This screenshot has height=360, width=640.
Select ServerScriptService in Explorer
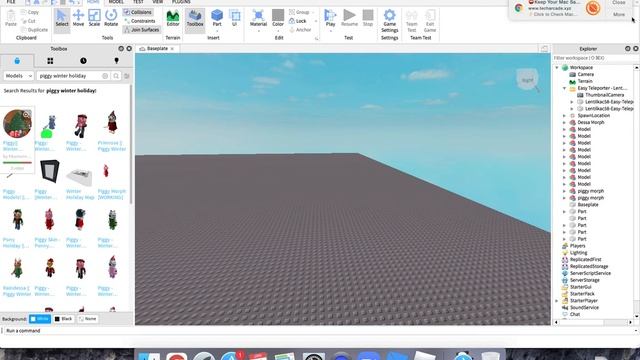[590, 273]
